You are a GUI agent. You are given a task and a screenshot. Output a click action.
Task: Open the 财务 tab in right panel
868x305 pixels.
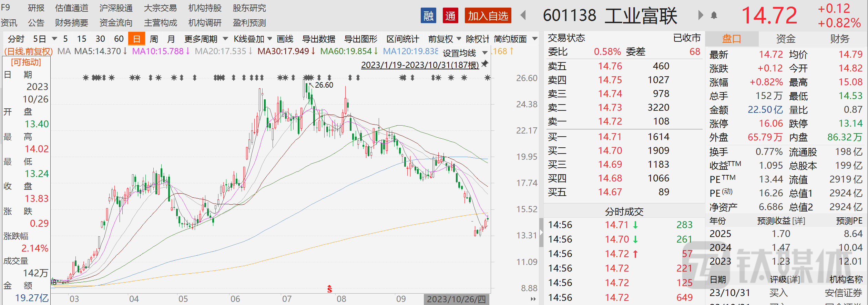coord(839,39)
